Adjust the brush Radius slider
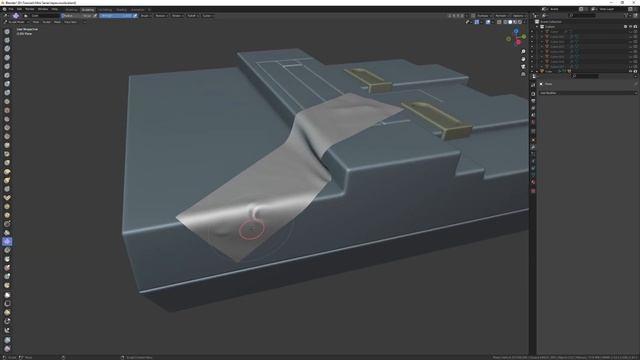 point(77,16)
